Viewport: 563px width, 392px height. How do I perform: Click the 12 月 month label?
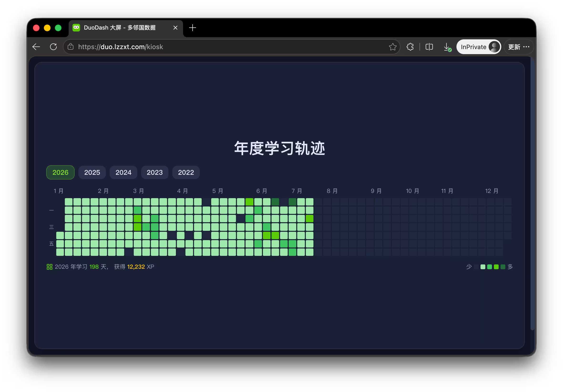(x=492, y=191)
